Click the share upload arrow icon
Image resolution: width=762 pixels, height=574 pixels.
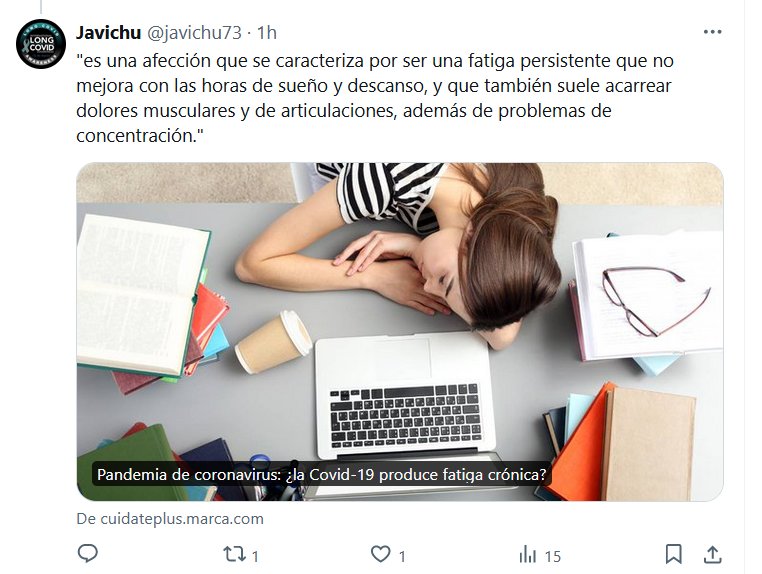click(712, 554)
